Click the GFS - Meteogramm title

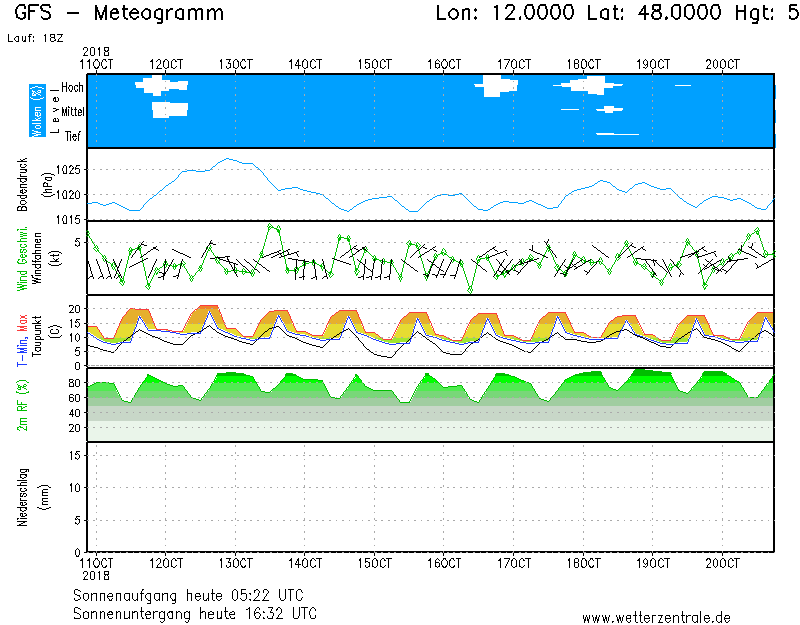point(120,14)
